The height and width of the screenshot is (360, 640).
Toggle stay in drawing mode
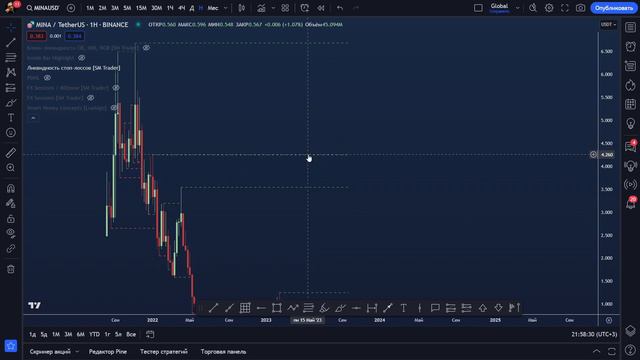[x=11, y=203]
